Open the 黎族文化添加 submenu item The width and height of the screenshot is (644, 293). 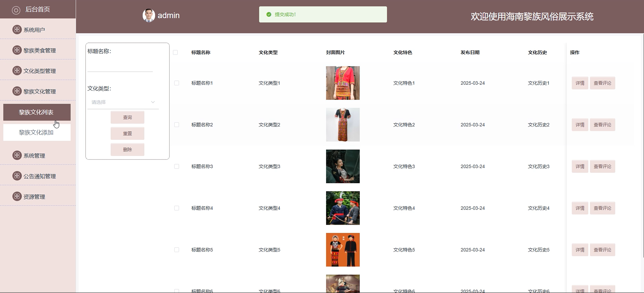click(36, 133)
